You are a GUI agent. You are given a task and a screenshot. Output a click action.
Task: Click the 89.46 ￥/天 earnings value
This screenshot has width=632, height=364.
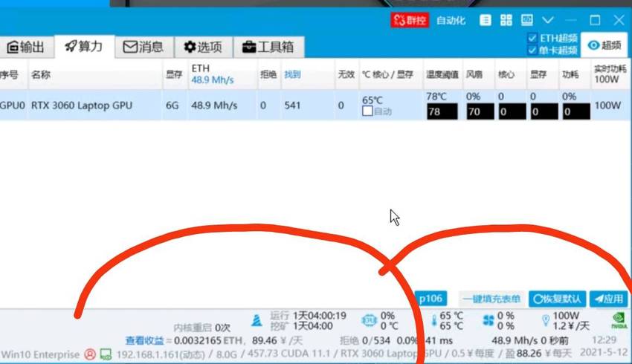pos(277,341)
